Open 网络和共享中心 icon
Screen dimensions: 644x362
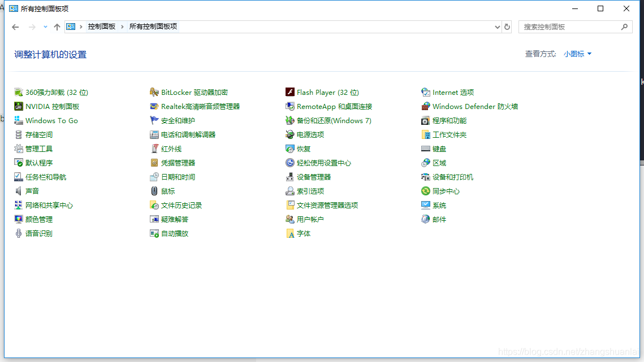click(19, 205)
